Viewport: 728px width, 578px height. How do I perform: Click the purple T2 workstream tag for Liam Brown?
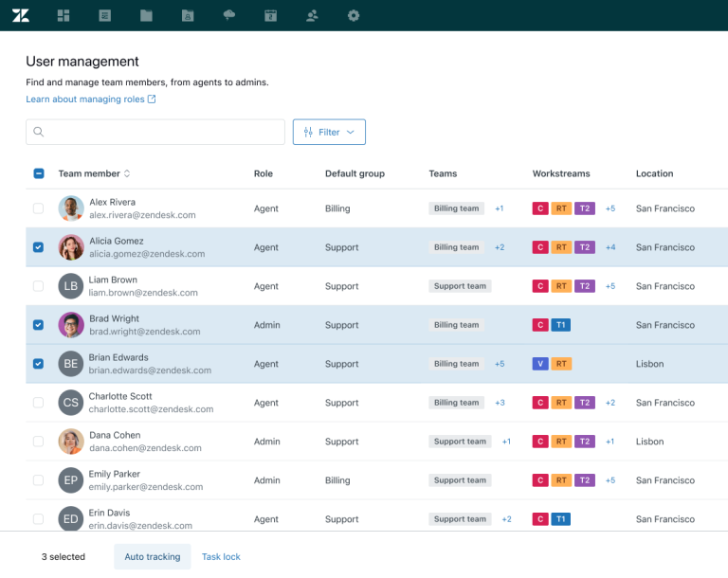585,286
